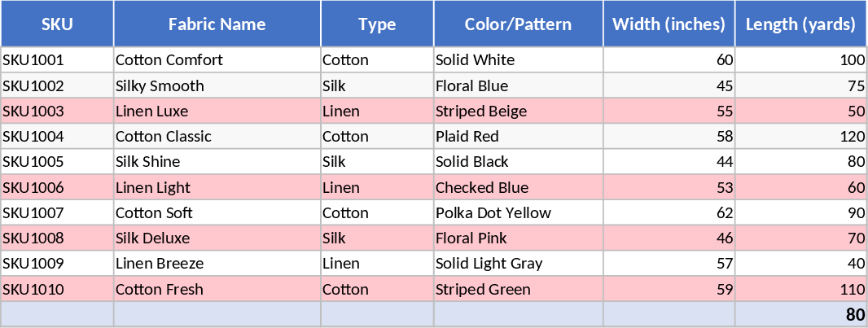Click the SKU column header
This screenshot has height=328, width=868.
coord(57,24)
